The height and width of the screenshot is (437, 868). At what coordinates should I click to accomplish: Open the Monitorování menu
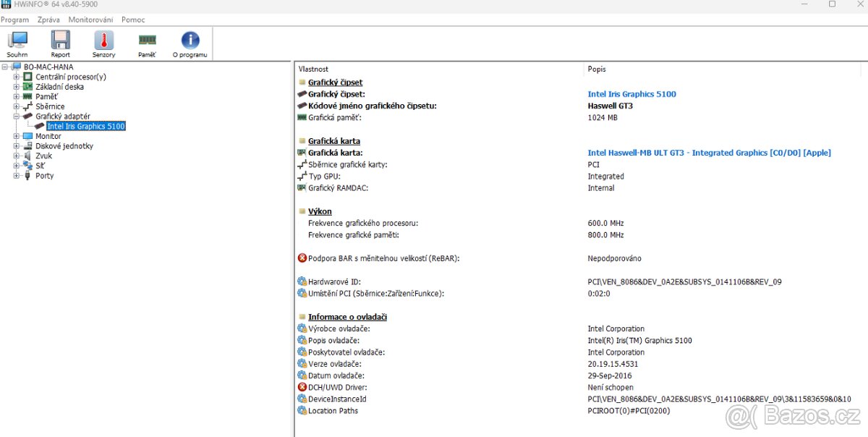[x=90, y=20]
